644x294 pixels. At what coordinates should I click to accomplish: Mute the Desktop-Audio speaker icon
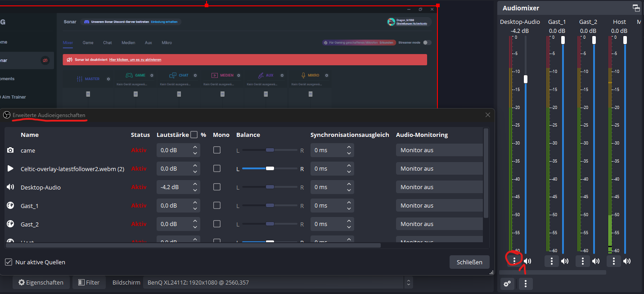pos(527,261)
